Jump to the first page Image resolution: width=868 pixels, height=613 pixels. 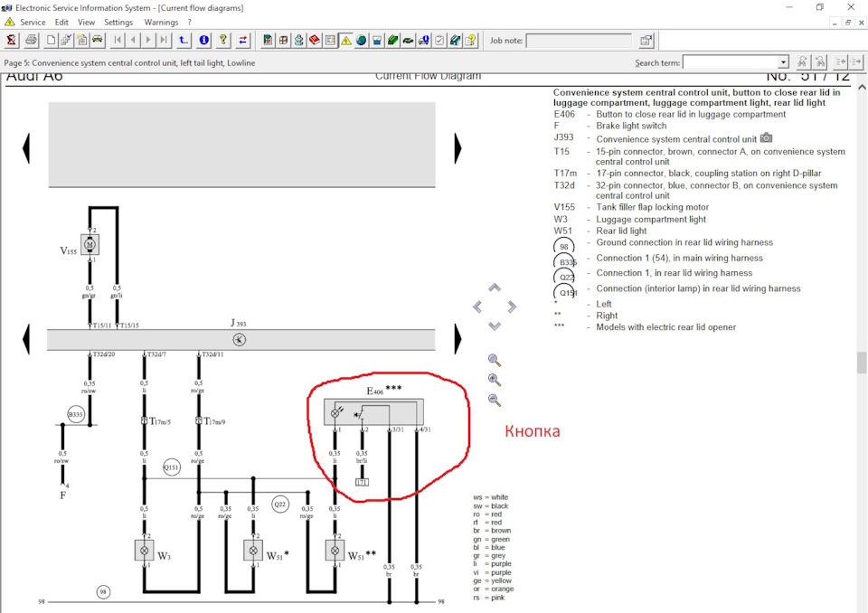[x=118, y=41]
